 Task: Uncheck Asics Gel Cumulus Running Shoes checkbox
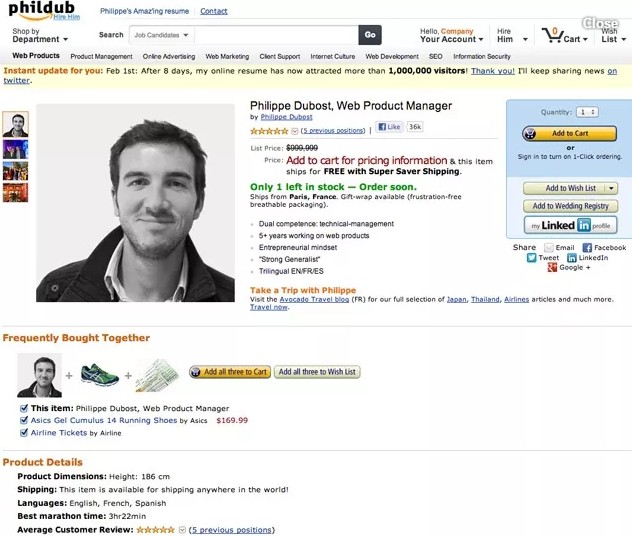24,420
